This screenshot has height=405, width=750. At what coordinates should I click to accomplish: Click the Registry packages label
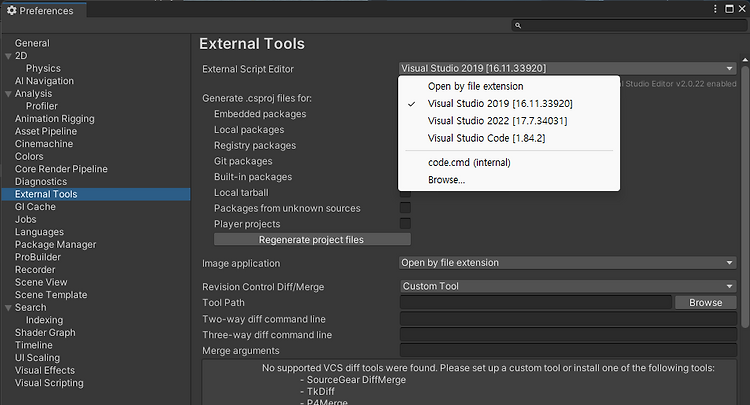(254, 145)
